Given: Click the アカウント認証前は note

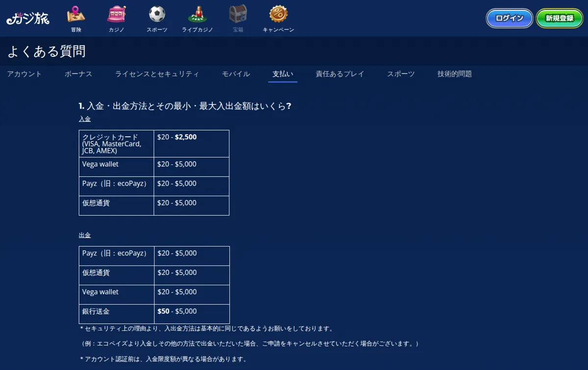Looking at the screenshot, I should [x=163, y=359].
